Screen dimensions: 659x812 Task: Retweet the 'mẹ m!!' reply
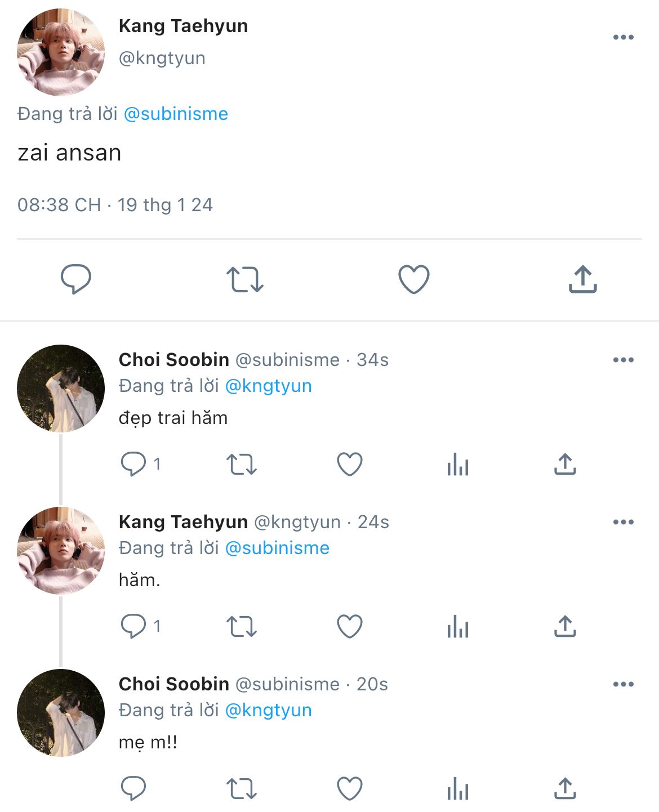click(242, 788)
